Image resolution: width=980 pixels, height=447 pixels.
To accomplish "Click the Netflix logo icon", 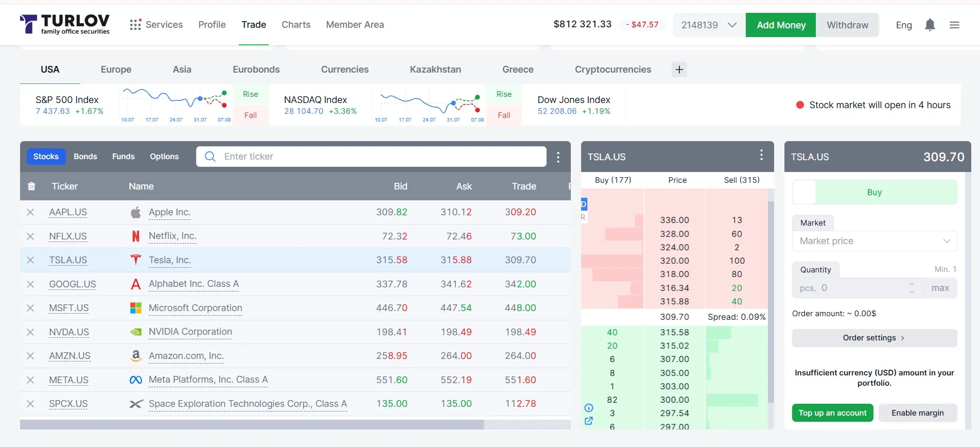I will (x=136, y=236).
